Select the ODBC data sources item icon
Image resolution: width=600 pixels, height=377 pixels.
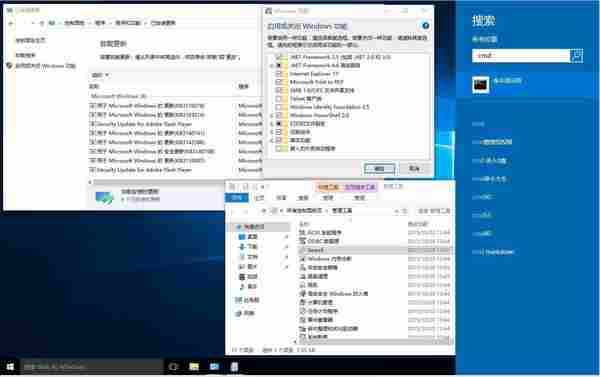point(302,241)
